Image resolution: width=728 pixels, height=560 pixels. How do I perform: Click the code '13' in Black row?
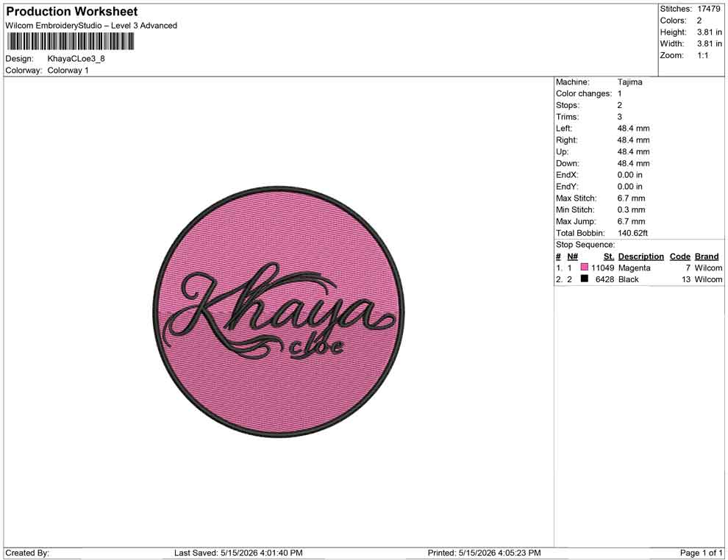686,279
